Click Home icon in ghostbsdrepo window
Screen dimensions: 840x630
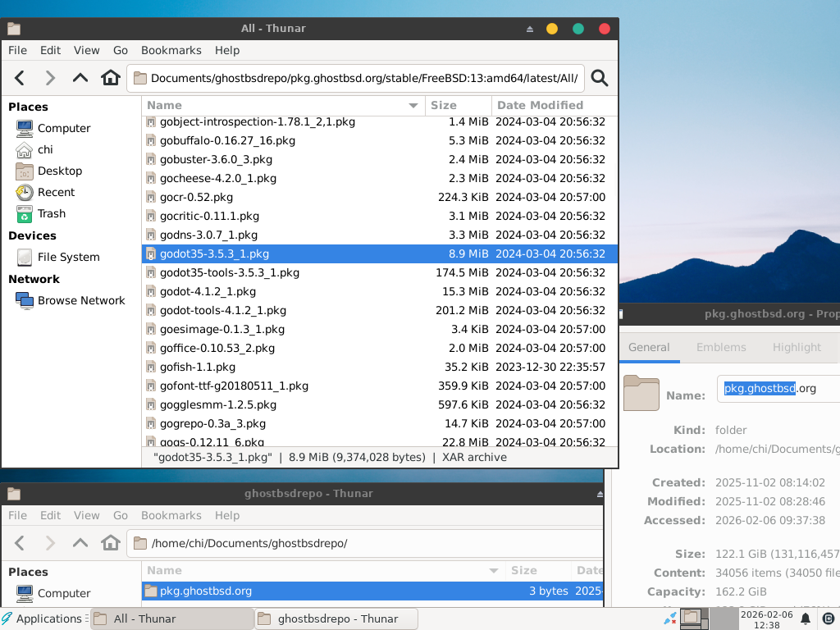click(x=110, y=543)
